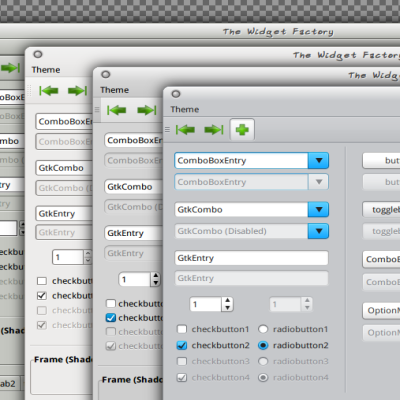This screenshot has height=400, width=400.
Task: Click the enabled 'but' button in the front window
Action: click(381, 161)
